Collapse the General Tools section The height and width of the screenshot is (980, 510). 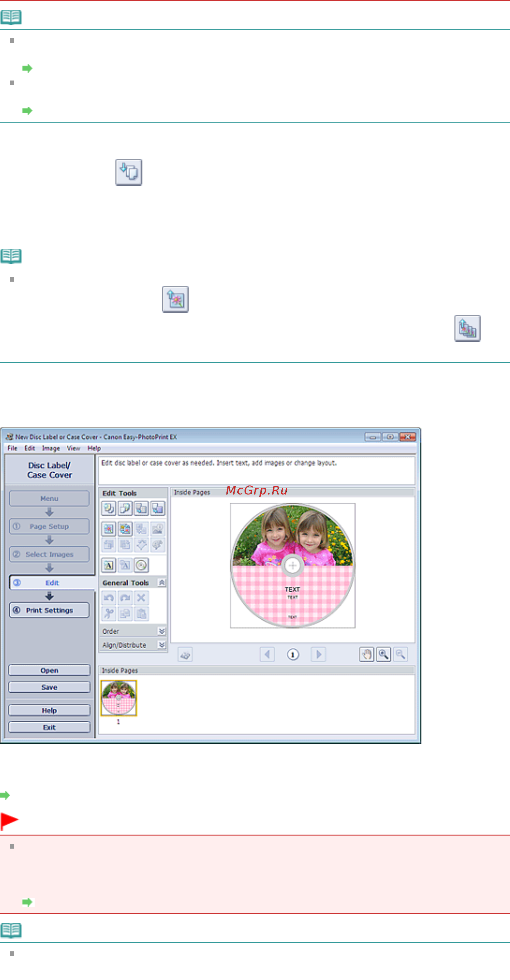pos(162,583)
